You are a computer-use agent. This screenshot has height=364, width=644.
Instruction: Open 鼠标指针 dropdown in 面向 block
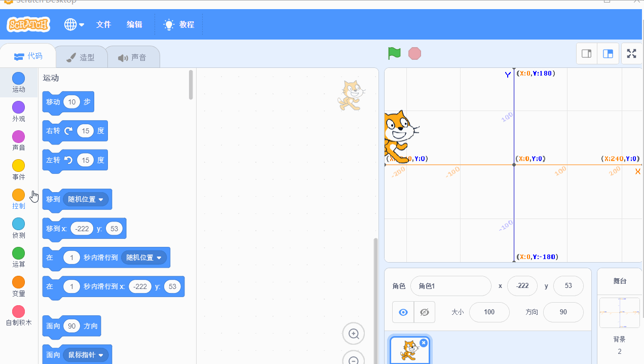tap(86, 355)
